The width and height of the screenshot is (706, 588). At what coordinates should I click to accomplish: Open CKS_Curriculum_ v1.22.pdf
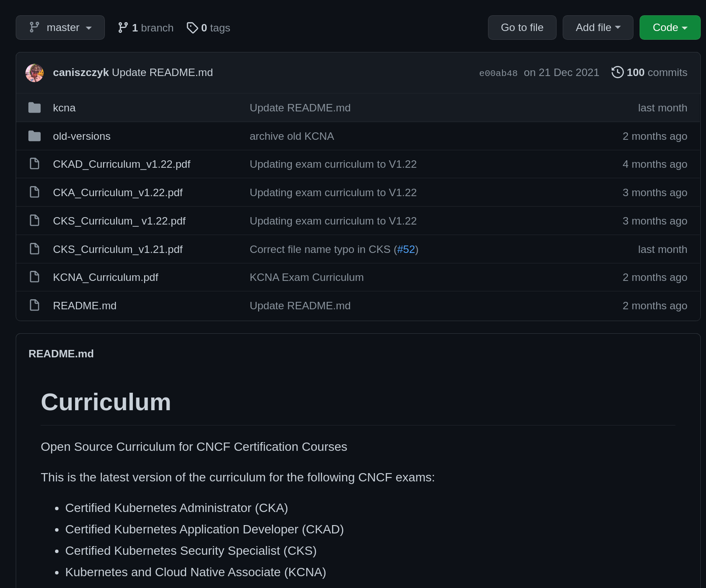pyautogui.click(x=119, y=221)
